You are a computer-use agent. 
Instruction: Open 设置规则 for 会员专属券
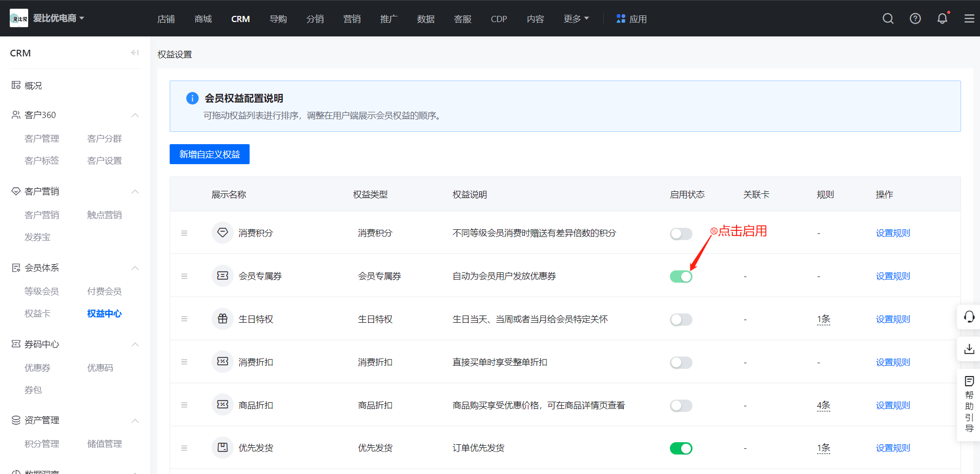click(893, 276)
